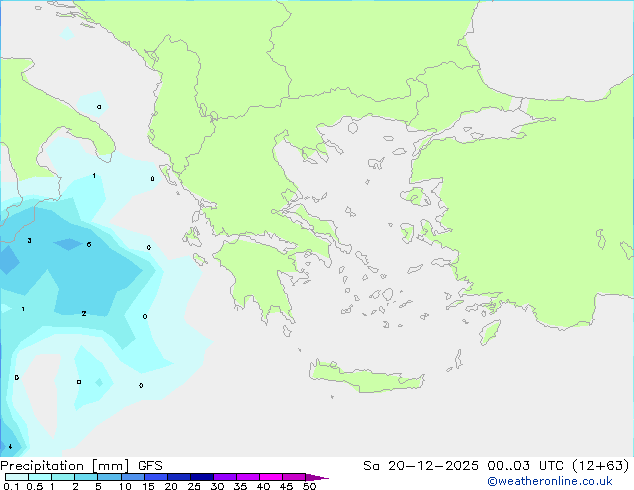634x490 pixels.
Task: Select the legend swatch for 5–10 mm
Action: 109,477
